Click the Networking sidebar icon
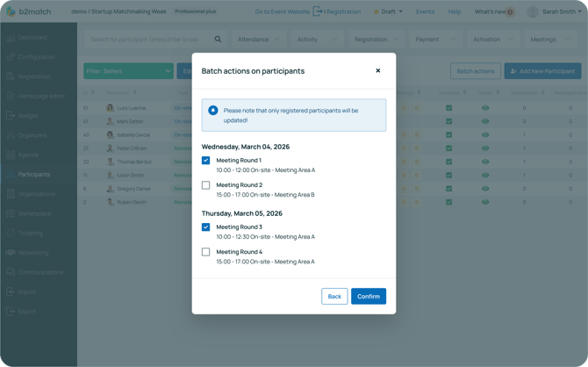Screen dimensions: 588x367 11,253
